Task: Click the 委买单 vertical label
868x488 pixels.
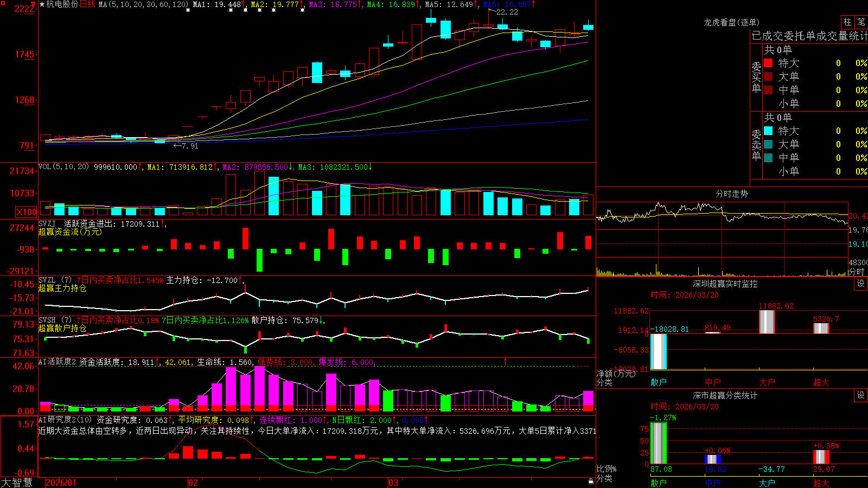Action: [x=756, y=78]
